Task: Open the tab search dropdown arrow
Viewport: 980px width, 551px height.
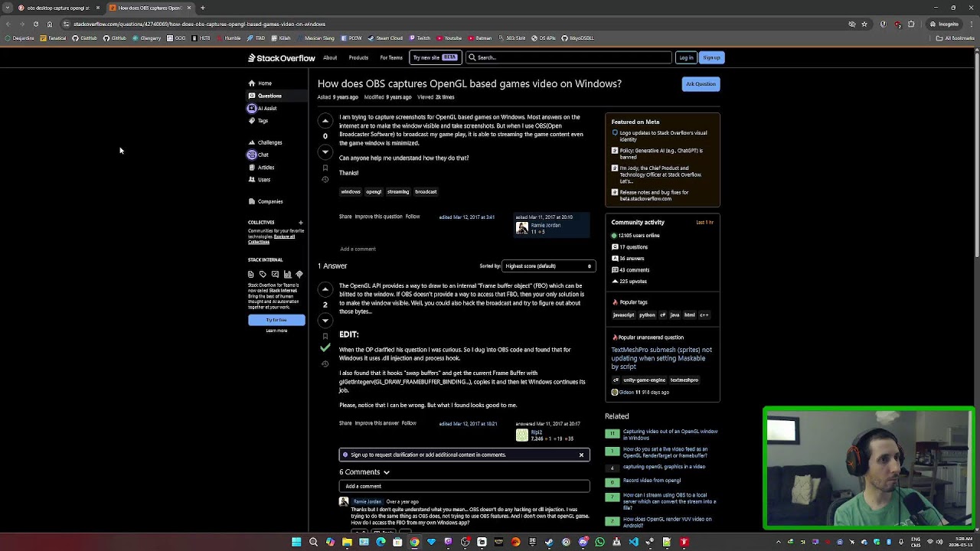Action: click(7, 8)
